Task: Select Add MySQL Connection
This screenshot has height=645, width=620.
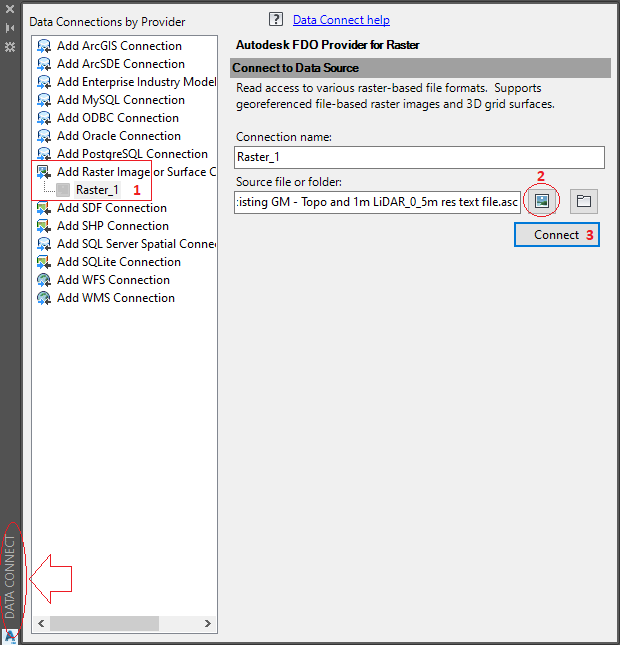Action: click(121, 100)
